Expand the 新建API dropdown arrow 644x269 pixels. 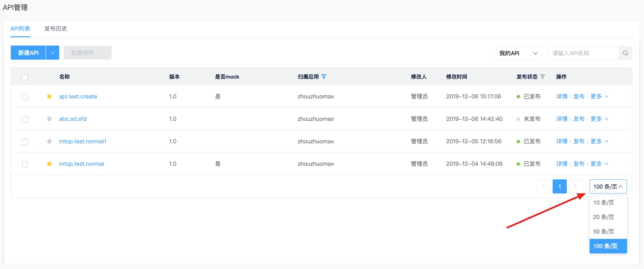[53, 53]
